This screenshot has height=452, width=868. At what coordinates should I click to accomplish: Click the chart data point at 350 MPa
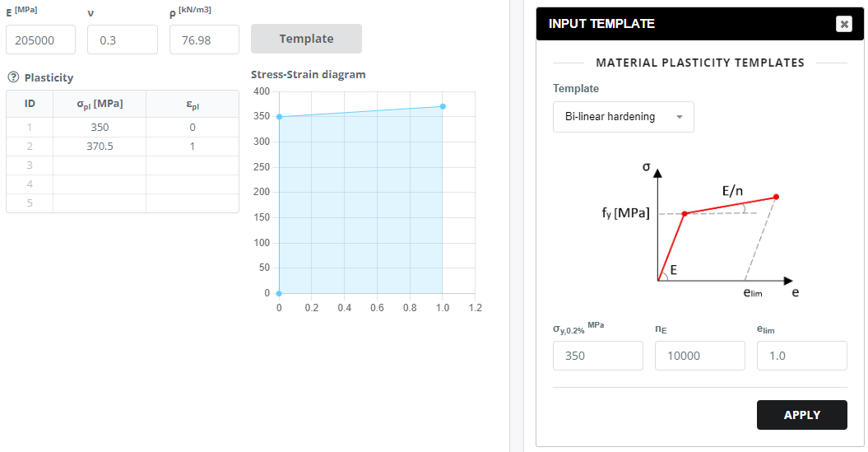[x=279, y=117]
